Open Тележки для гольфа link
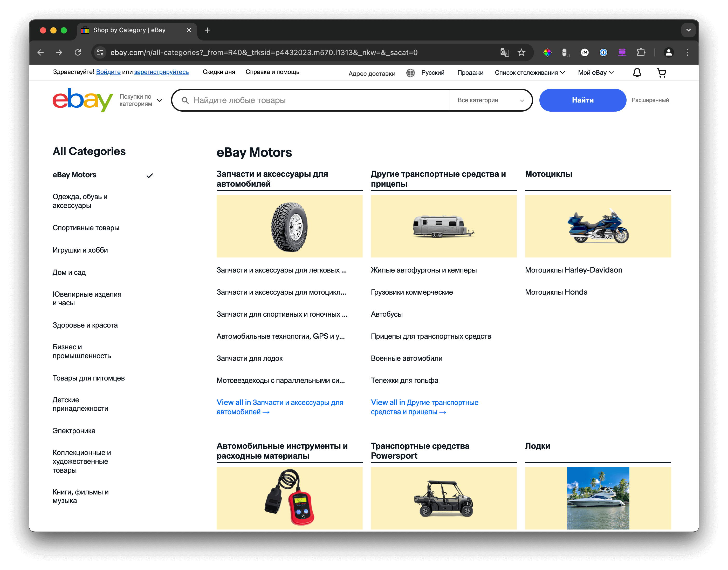The height and width of the screenshot is (570, 728). click(404, 380)
